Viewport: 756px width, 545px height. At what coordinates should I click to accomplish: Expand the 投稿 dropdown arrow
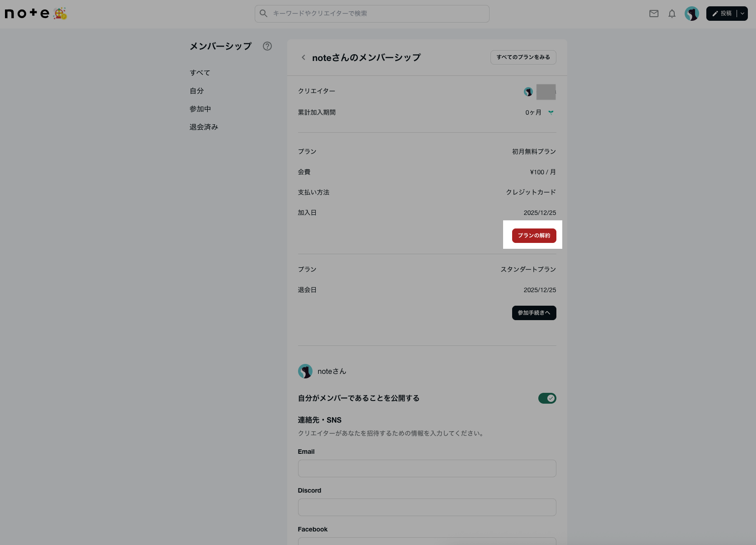point(742,14)
